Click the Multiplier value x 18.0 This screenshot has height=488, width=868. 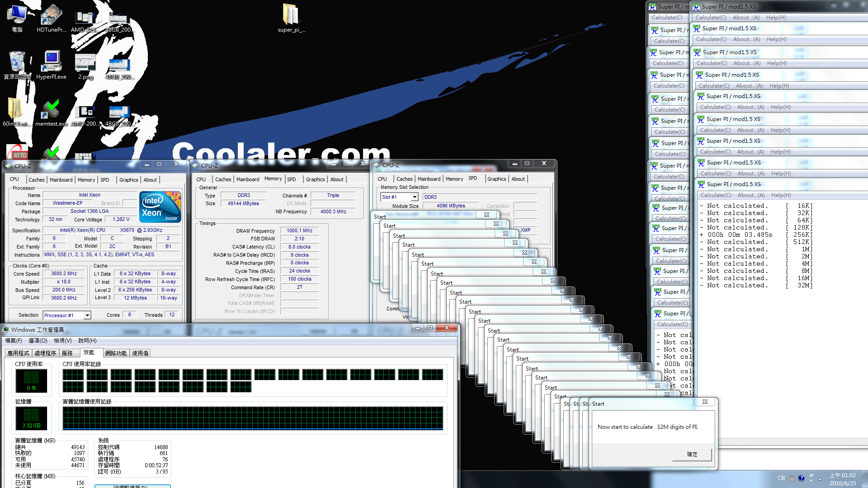[64, 282]
